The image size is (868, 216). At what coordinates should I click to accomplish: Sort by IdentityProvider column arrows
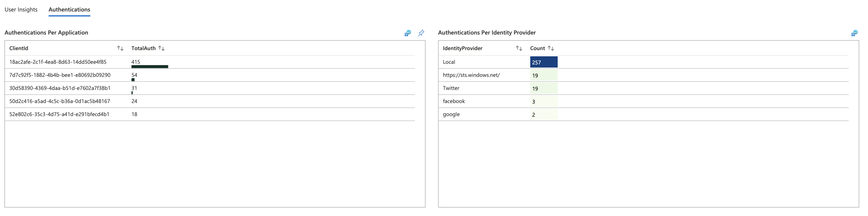519,49
